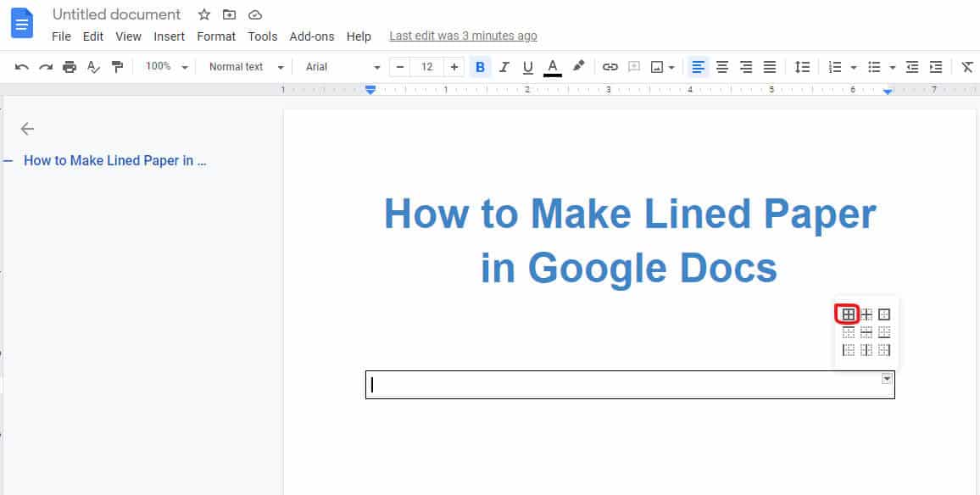Image resolution: width=980 pixels, height=495 pixels.
Task: Apply the outer box border
Action: (883, 314)
